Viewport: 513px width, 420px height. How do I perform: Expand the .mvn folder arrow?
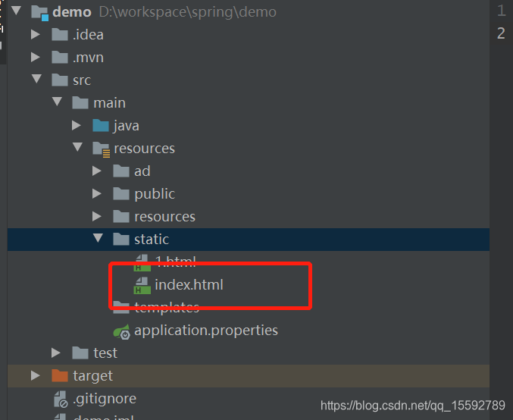pyautogui.click(x=36, y=58)
